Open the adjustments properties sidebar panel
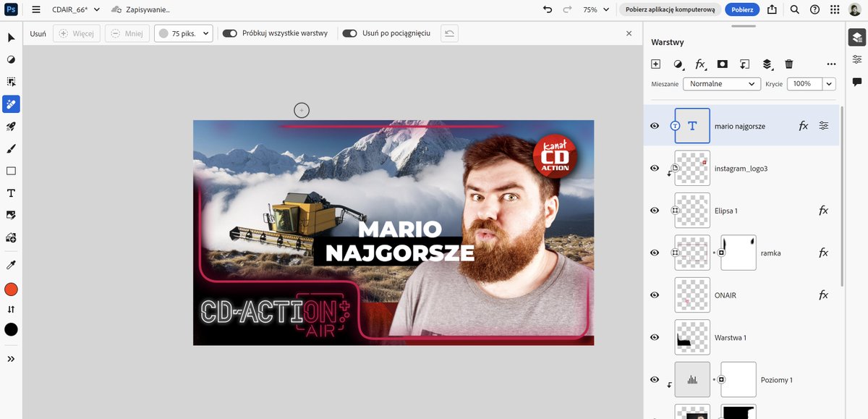 (x=856, y=59)
